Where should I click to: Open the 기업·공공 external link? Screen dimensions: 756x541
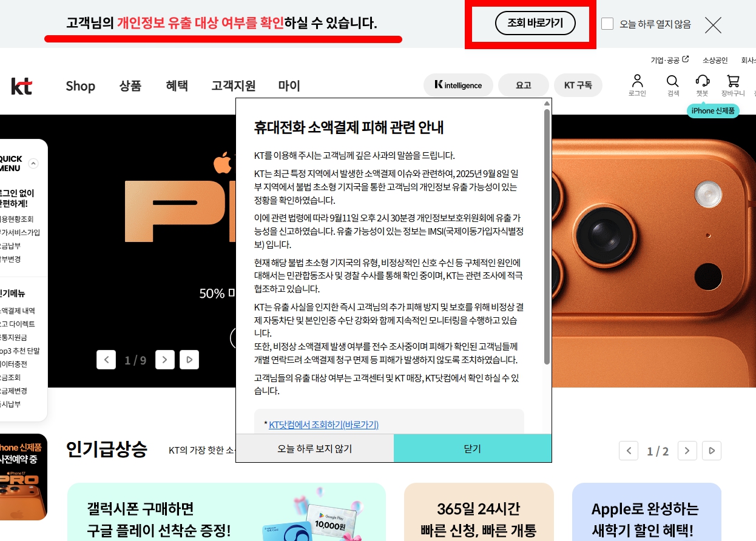coord(670,60)
